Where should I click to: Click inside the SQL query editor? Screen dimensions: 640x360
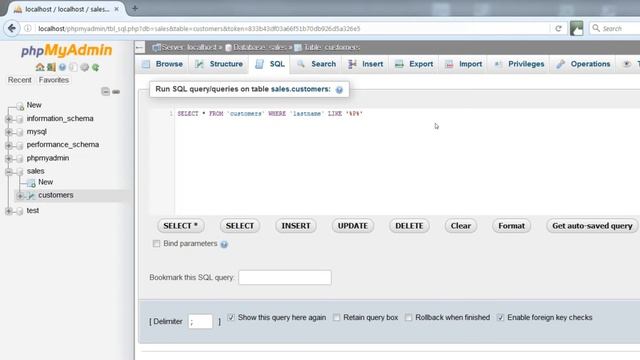pyautogui.click(x=406, y=161)
